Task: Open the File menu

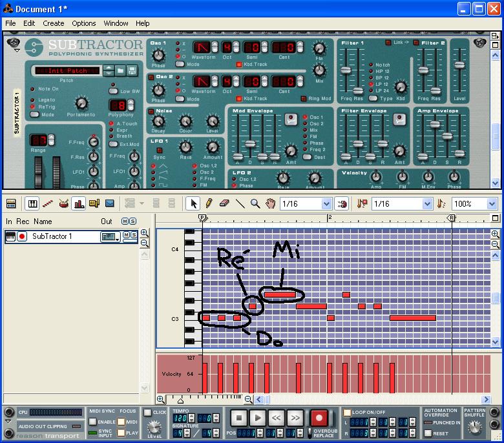Action: (x=10, y=23)
